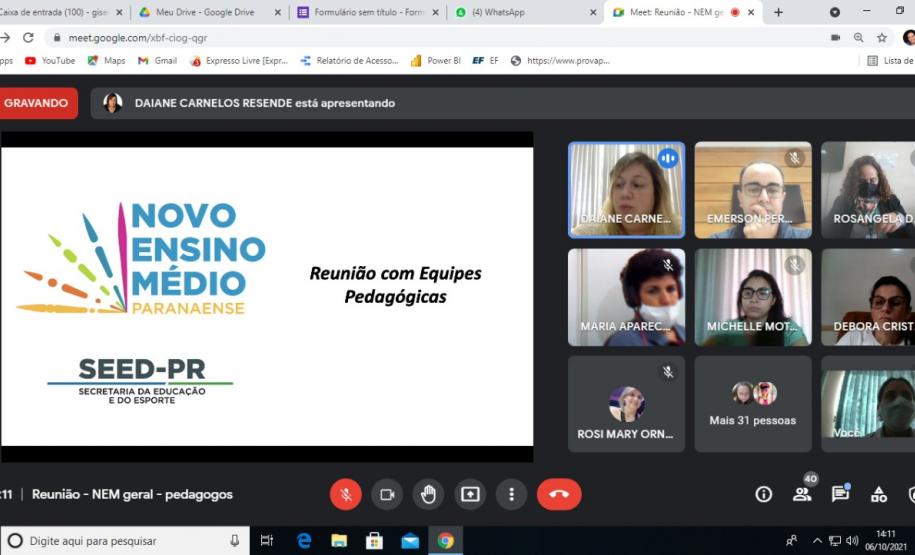The image size is (915, 555).
Task: Switch to Meu Drive - Google Drive tab
Action: pos(209,12)
